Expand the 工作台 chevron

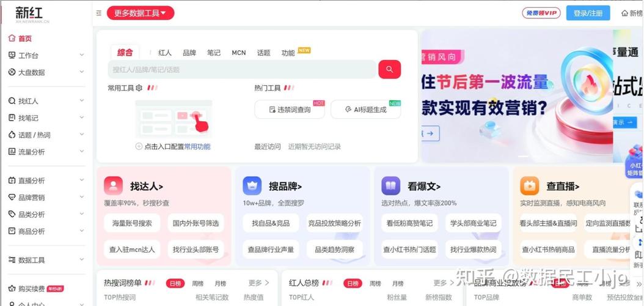point(81,54)
